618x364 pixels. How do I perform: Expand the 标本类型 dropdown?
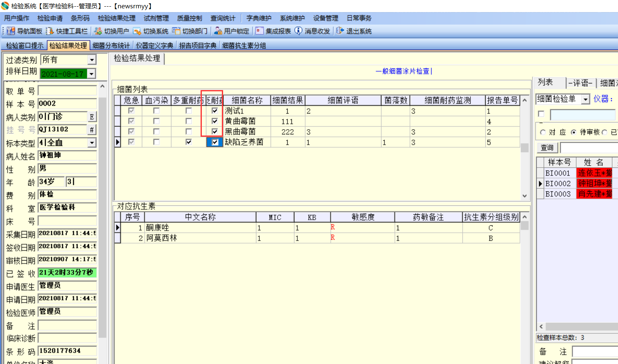92,143
